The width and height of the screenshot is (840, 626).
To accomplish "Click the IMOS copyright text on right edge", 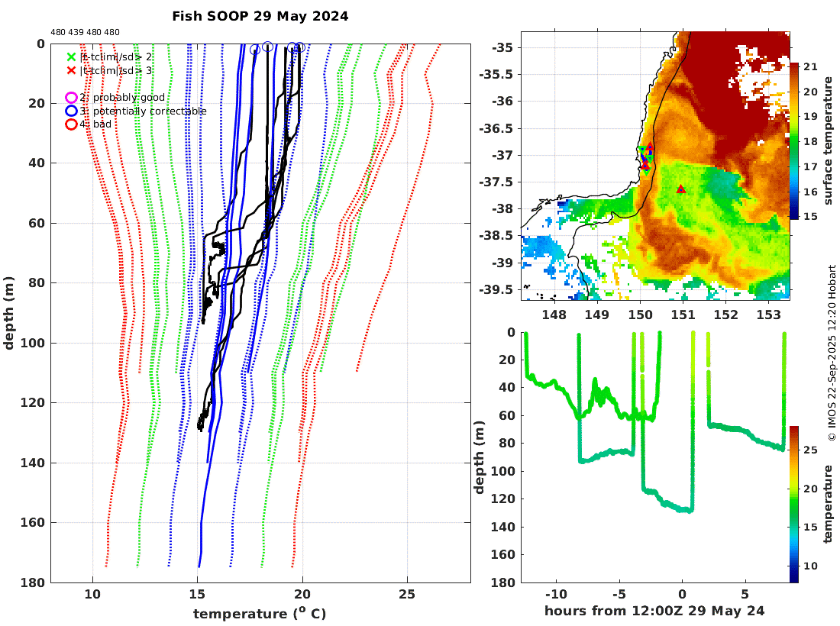I will tap(832, 353).
